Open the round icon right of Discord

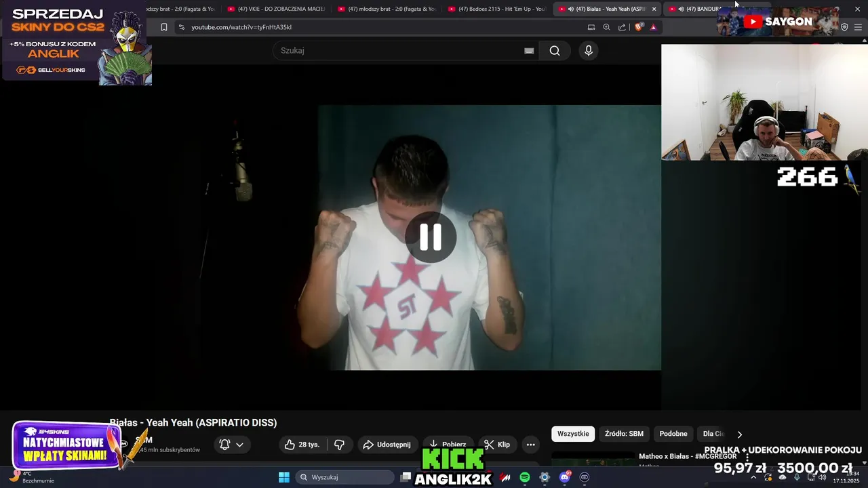585,477
